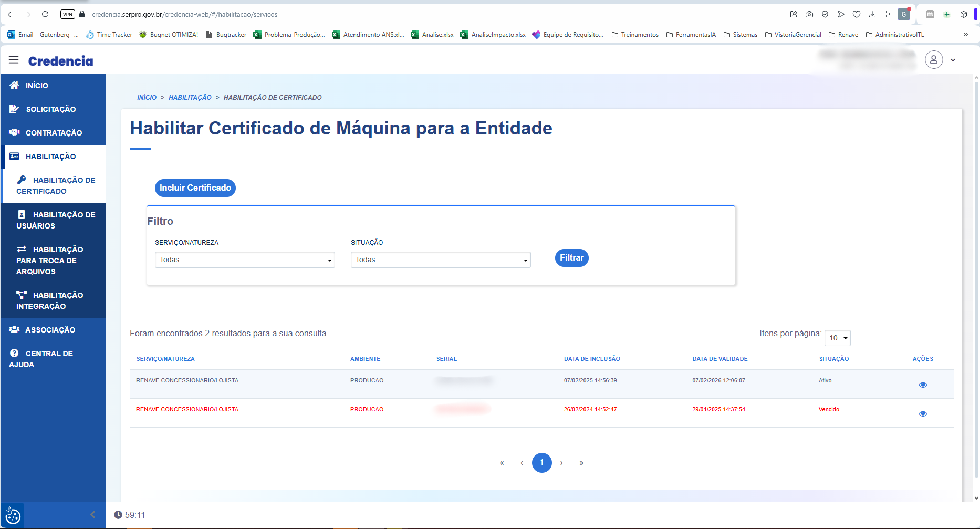Select page 1 in pagination
This screenshot has height=529, width=980.
pyautogui.click(x=541, y=463)
